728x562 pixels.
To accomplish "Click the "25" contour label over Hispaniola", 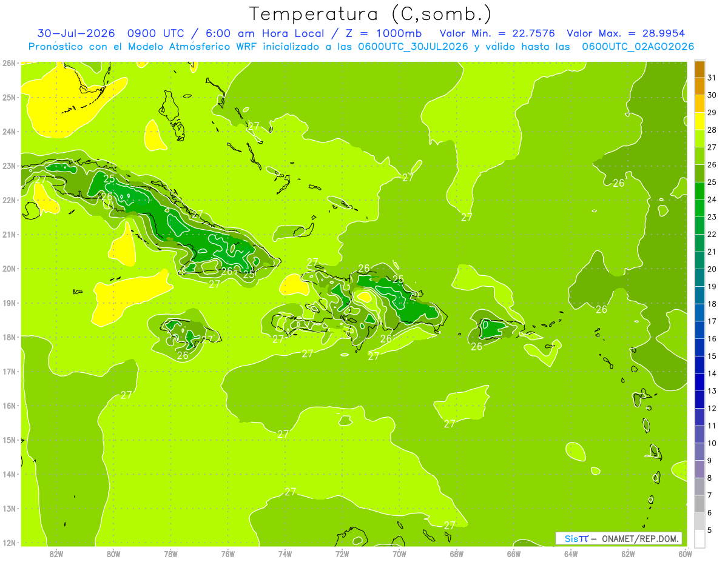I will (x=398, y=279).
